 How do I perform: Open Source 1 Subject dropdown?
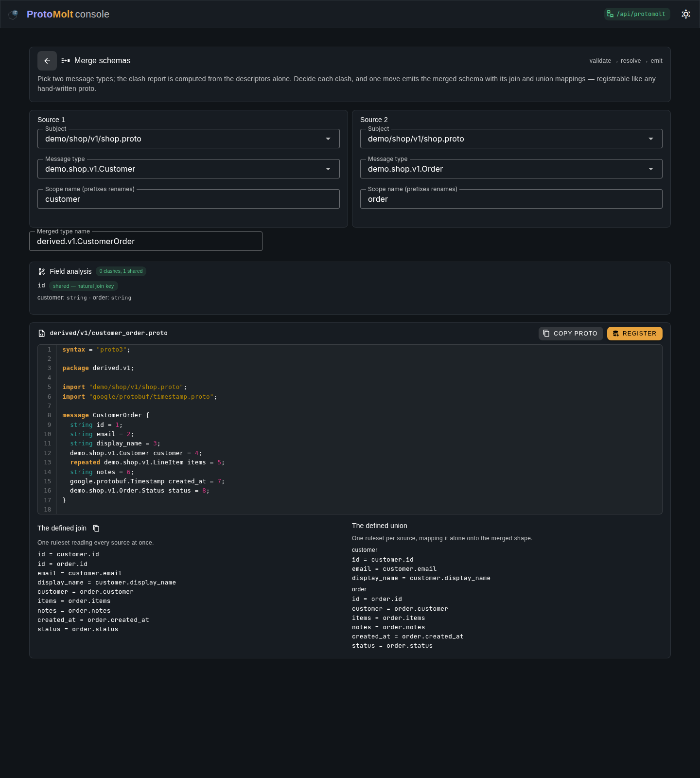(189, 139)
